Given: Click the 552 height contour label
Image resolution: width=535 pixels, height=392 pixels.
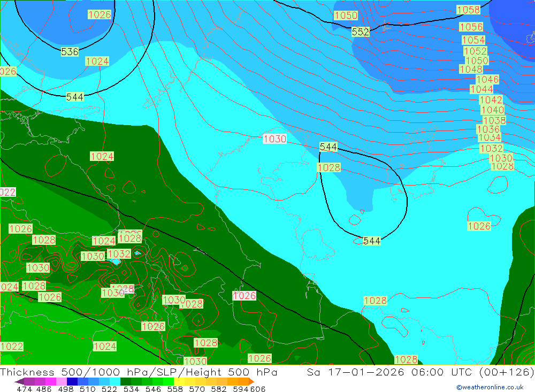Looking at the screenshot, I should tap(361, 32).
